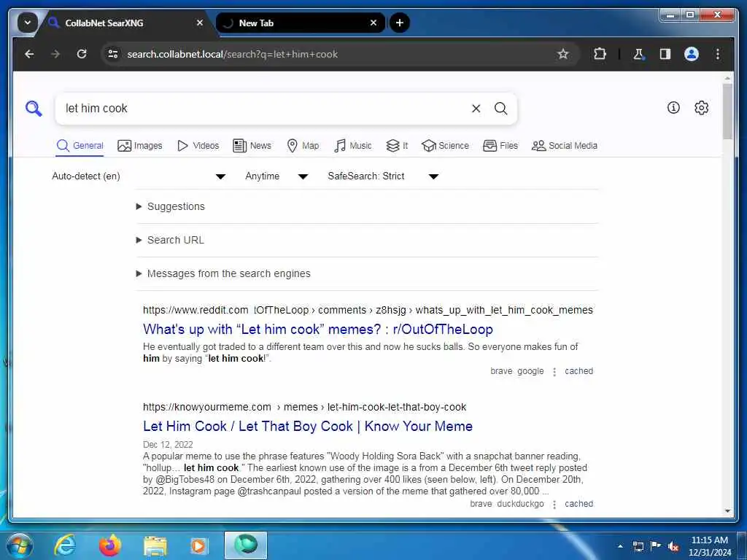
Task: Launch Firefox from taskbar
Action: (x=110, y=545)
